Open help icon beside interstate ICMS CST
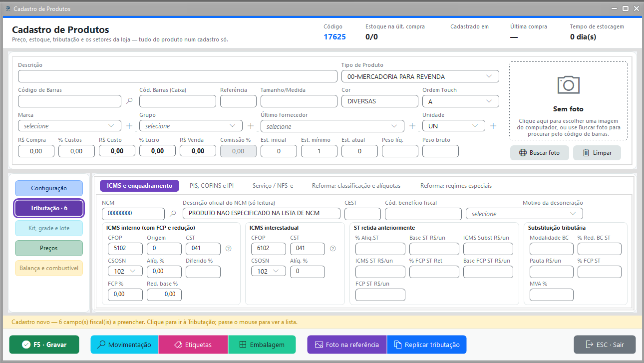The image size is (644, 363). 333,248
